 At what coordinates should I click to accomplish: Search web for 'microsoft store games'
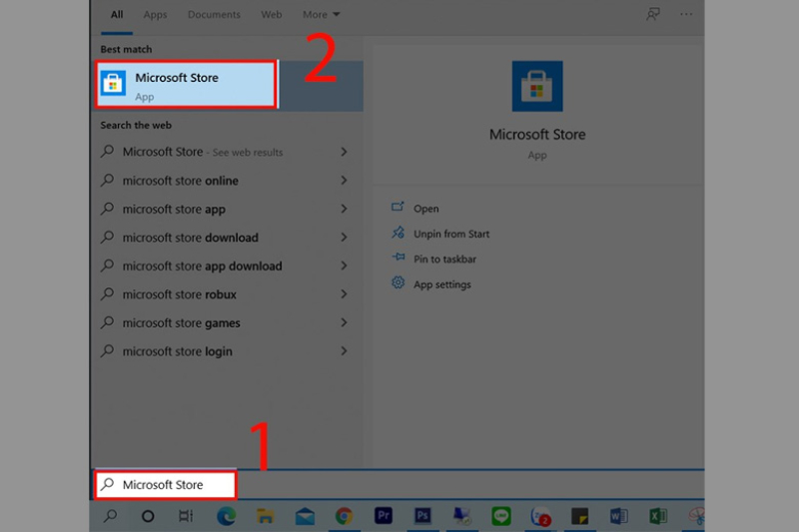182,323
